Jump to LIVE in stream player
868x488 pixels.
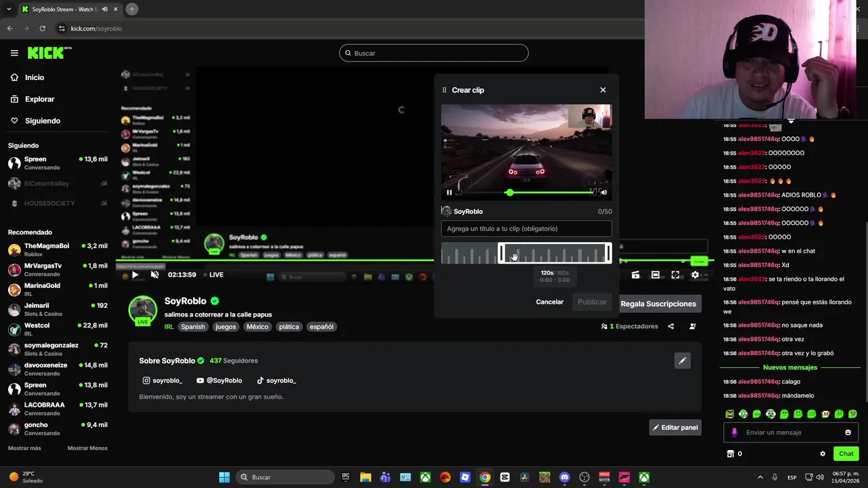click(x=214, y=274)
